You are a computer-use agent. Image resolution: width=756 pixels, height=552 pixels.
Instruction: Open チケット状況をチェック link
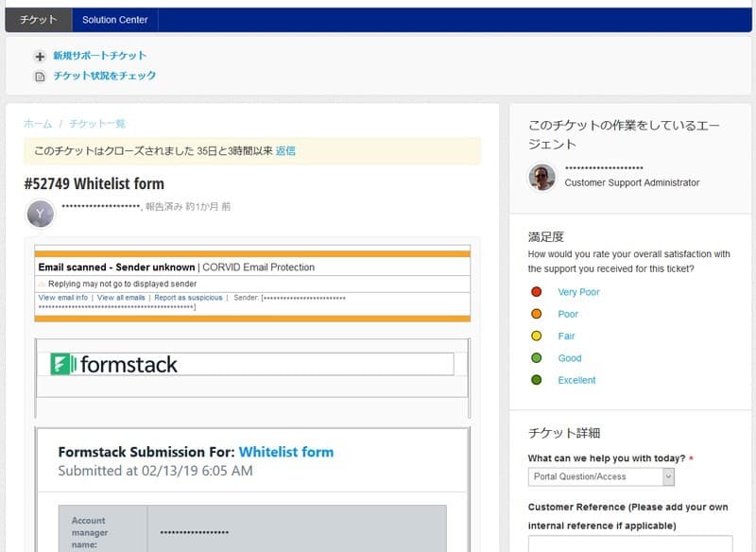(105, 76)
